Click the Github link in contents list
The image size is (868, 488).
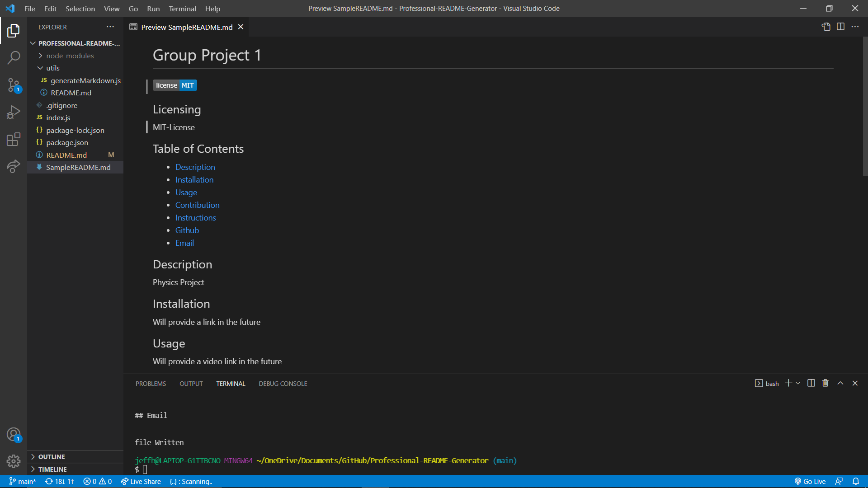point(187,230)
